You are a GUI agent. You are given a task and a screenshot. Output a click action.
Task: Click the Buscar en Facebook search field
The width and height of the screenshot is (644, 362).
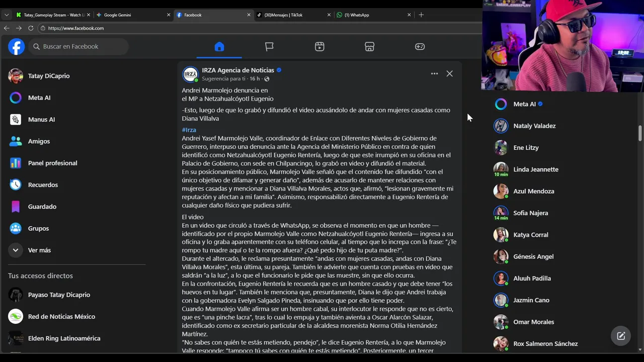click(78, 46)
